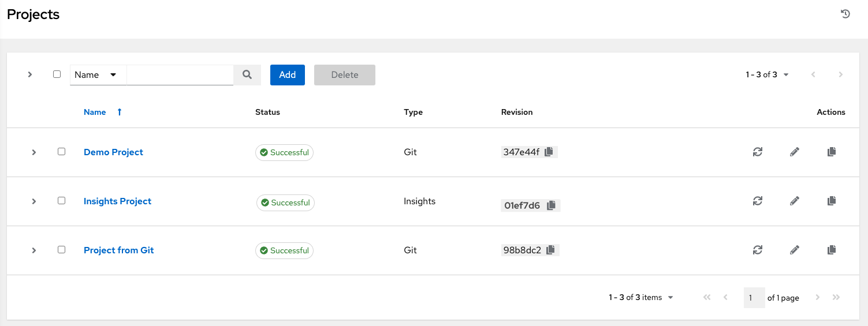Click the search text input field

coord(180,75)
